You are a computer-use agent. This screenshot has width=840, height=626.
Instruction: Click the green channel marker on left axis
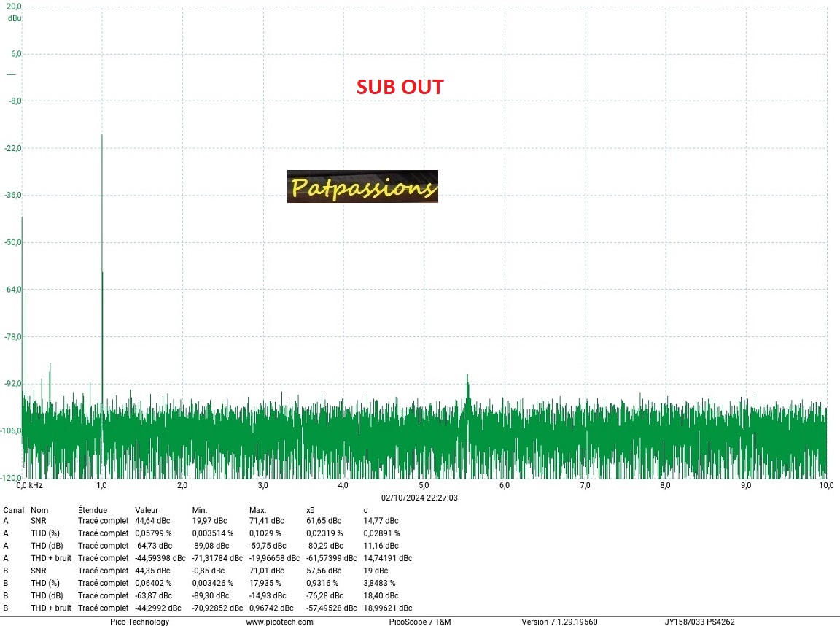11,74
